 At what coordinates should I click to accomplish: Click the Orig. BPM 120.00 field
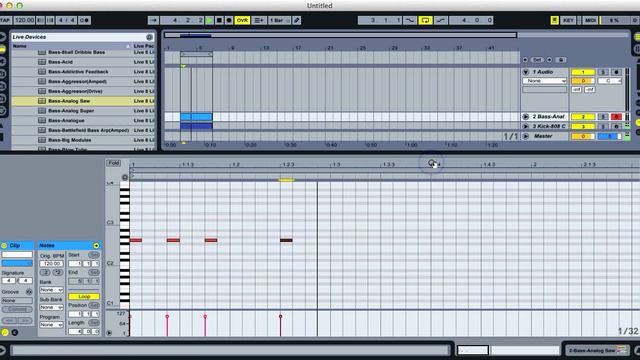coord(51,264)
